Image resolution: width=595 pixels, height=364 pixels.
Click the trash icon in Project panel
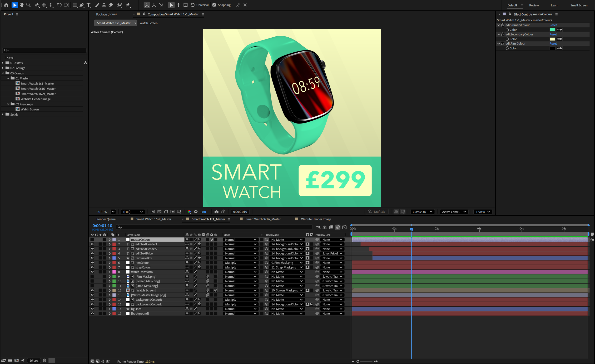coord(45,360)
